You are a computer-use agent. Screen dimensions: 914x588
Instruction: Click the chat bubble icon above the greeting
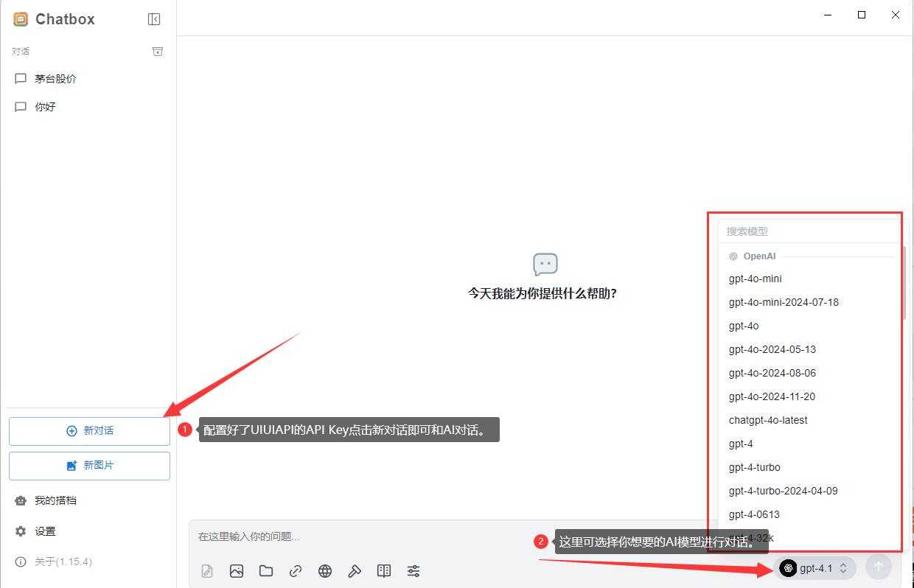[545, 265]
